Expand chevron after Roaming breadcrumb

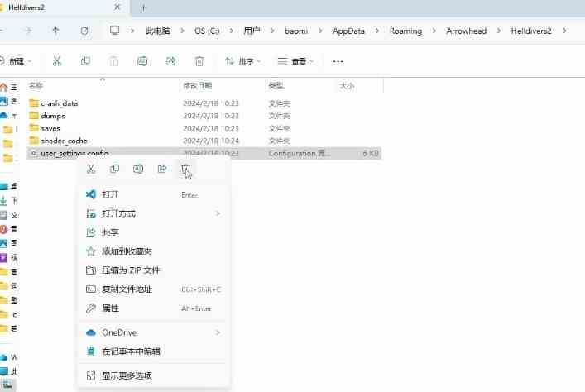[434, 31]
